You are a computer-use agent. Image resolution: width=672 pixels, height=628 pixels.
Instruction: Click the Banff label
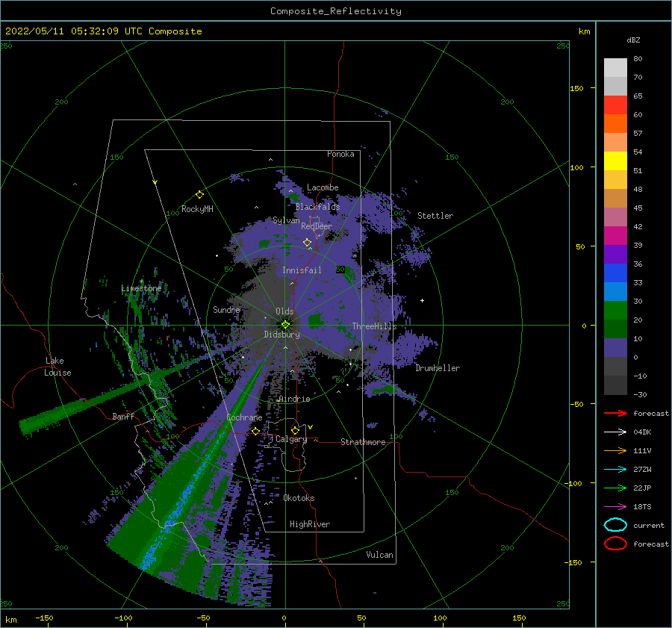(x=123, y=416)
